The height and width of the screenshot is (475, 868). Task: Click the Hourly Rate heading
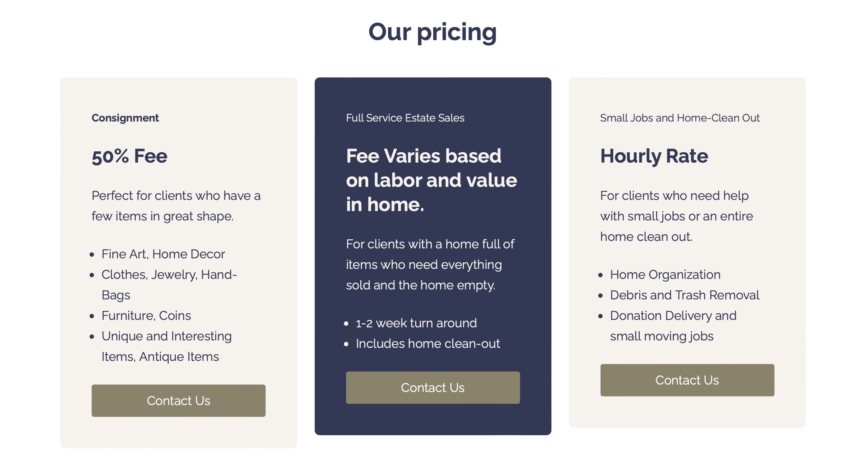(654, 156)
